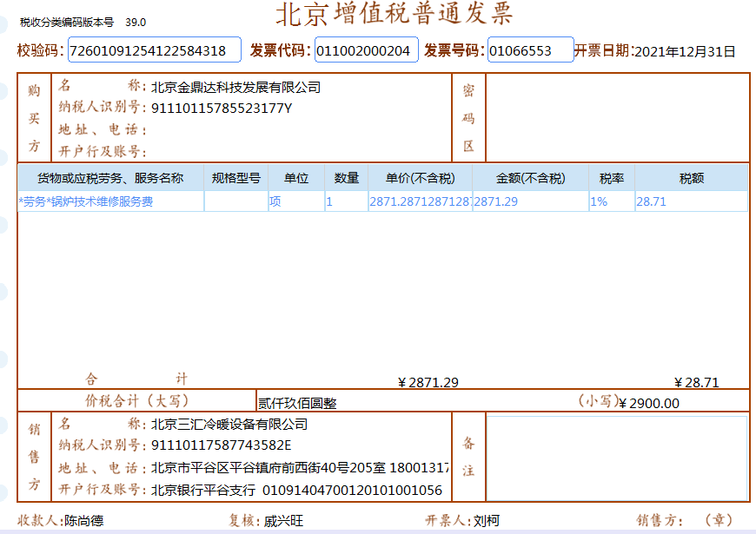Click the 发票代码 input field
The width and height of the screenshot is (756, 534).
pos(366,50)
